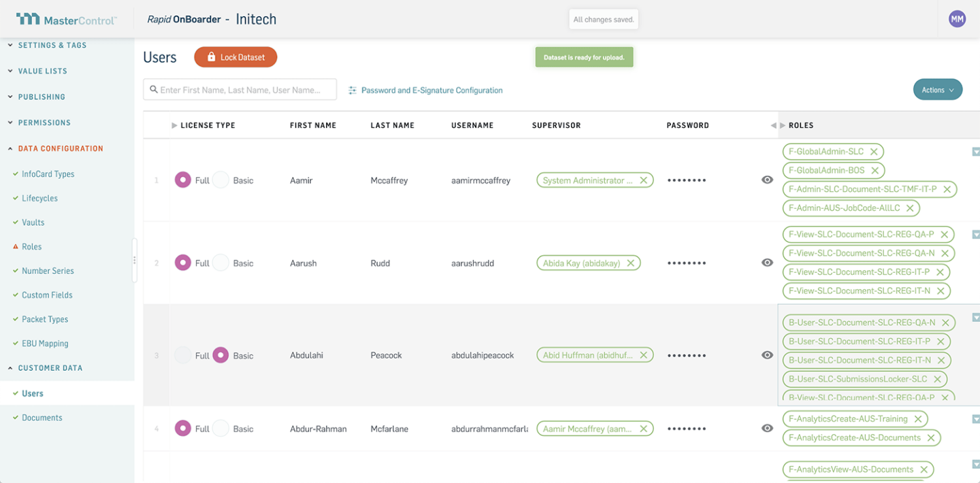Click the Lock Dataset button
This screenshot has height=483, width=980.
[235, 57]
